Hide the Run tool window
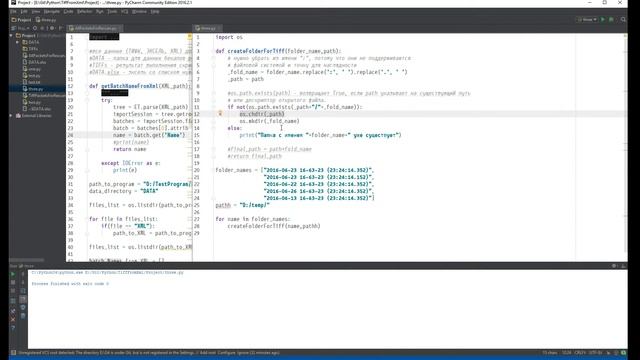The image size is (640, 360). (623, 266)
